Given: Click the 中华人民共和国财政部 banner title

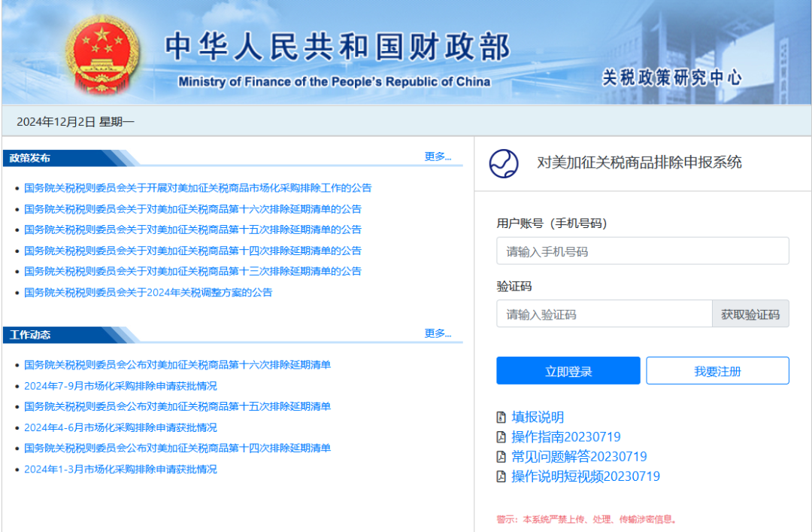Looking at the screenshot, I should coord(338,47).
